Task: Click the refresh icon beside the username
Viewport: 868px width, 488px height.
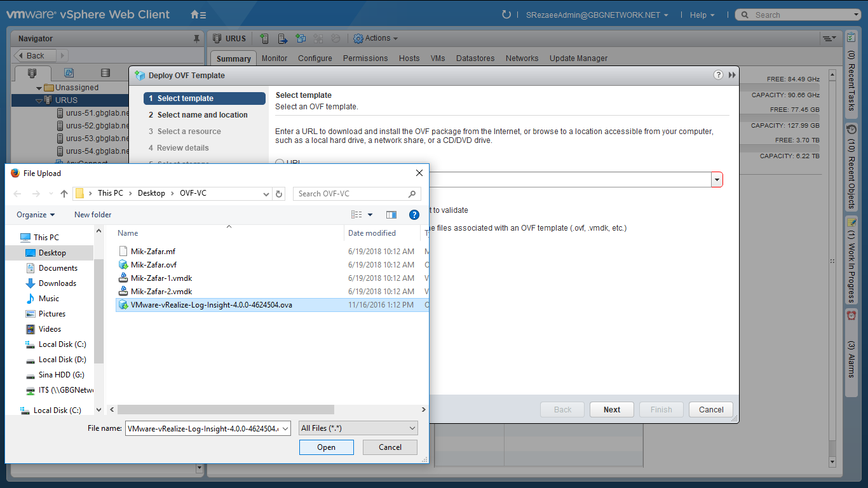Action: pyautogui.click(x=506, y=15)
